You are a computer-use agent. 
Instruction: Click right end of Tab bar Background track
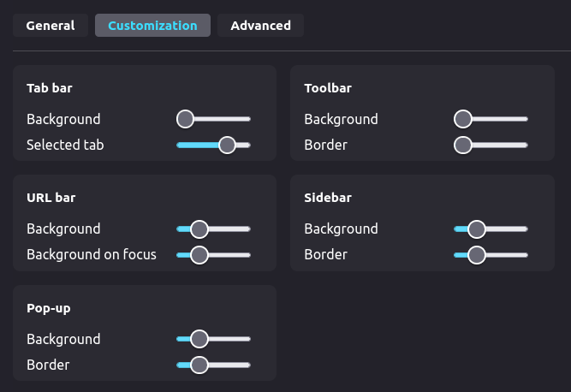247,119
